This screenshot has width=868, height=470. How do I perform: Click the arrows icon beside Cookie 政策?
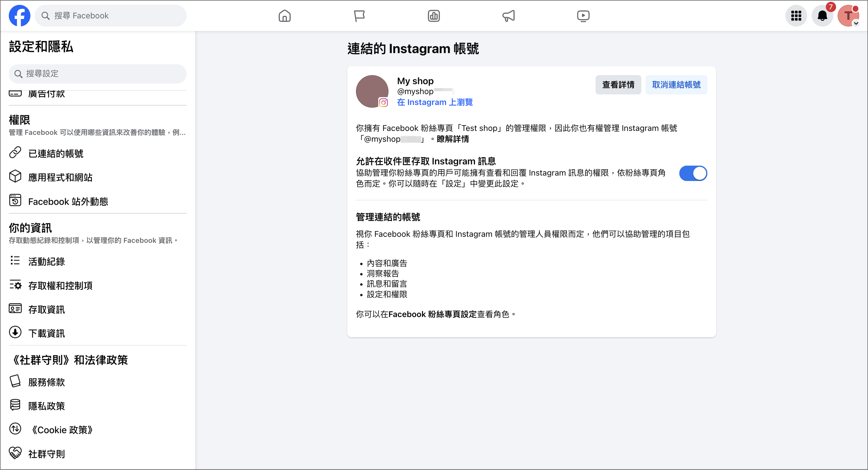pyautogui.click(x=15, y=429)
